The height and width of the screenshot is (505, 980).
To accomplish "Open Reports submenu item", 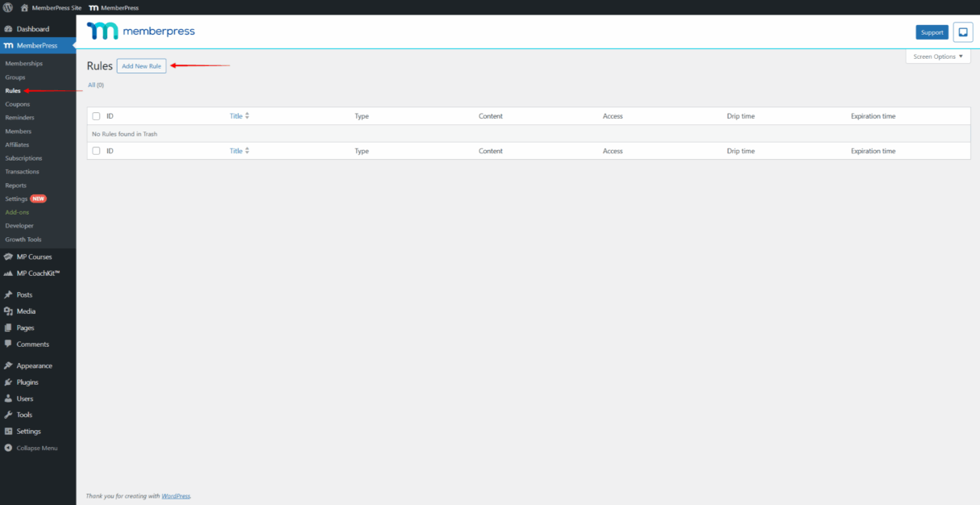I will click(16, 186).
